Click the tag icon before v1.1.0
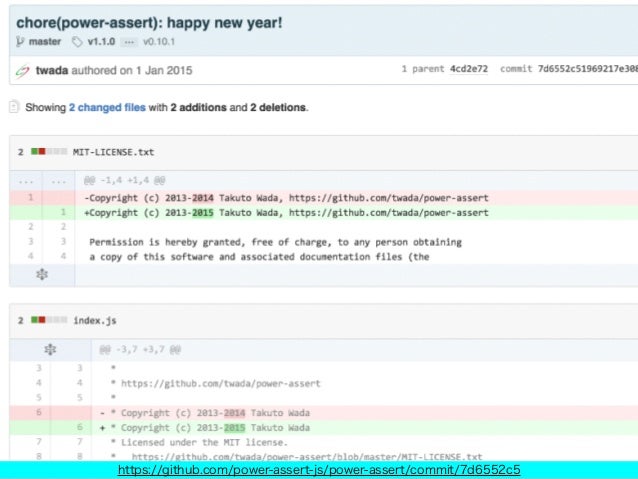Viewport: 638px width, 479px height. click(77, 42)
